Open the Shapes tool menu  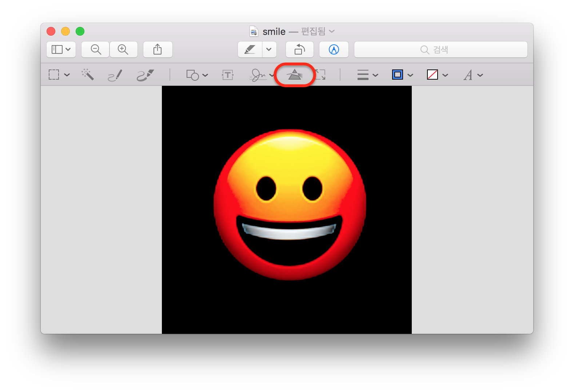pos(192,75)
